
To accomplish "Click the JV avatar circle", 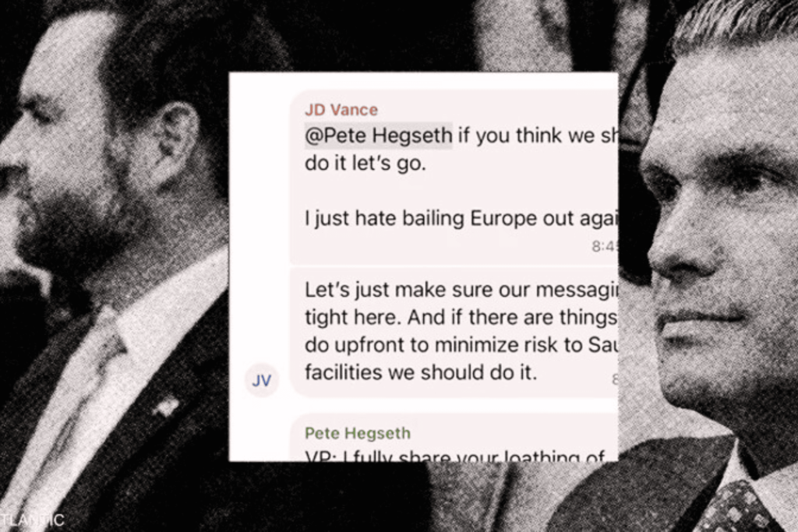I will pos(262,380).
